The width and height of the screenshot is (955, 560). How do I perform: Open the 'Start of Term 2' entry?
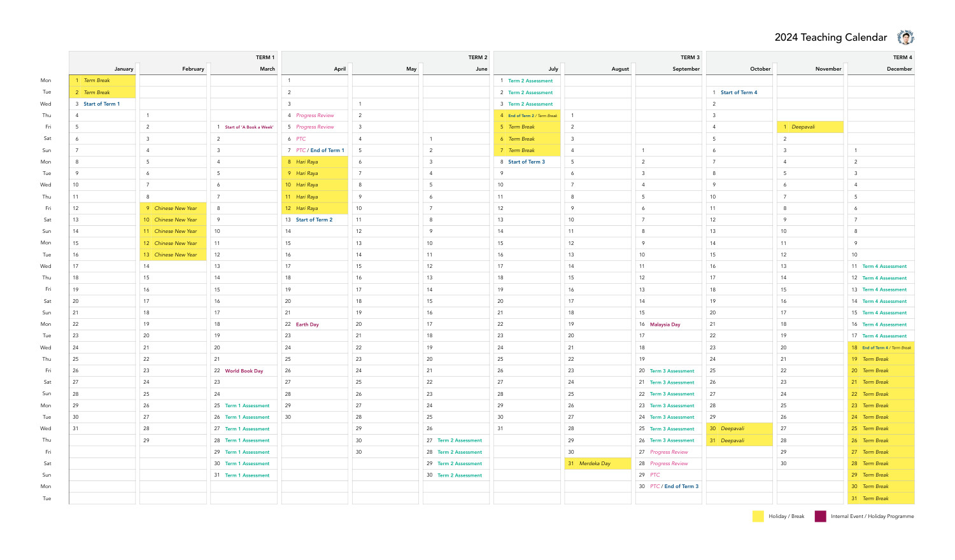point(314,220)
